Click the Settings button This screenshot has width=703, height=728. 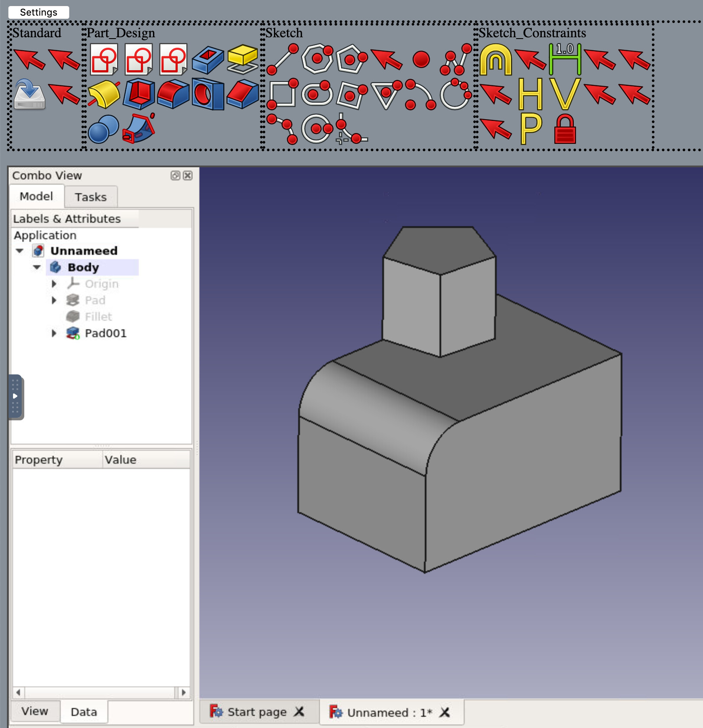(x=39, y=12)
